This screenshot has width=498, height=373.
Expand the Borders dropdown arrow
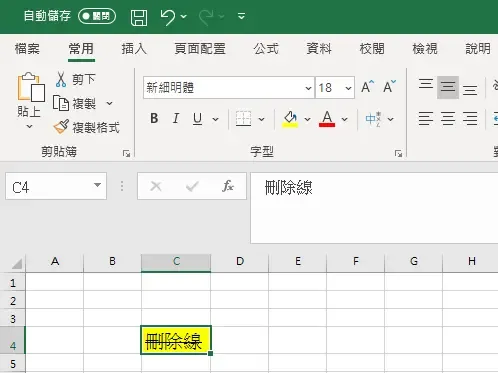(262, 119)
